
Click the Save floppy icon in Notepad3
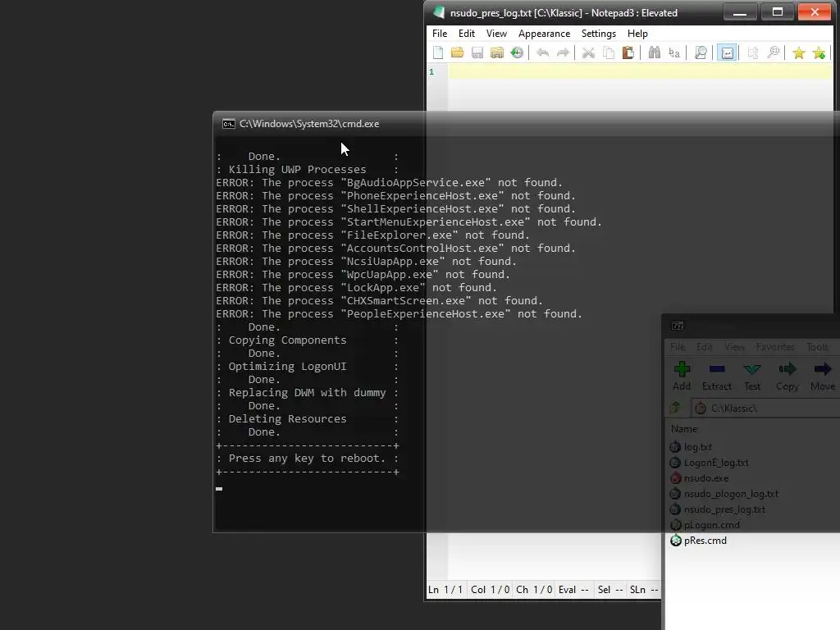point(477,52)
